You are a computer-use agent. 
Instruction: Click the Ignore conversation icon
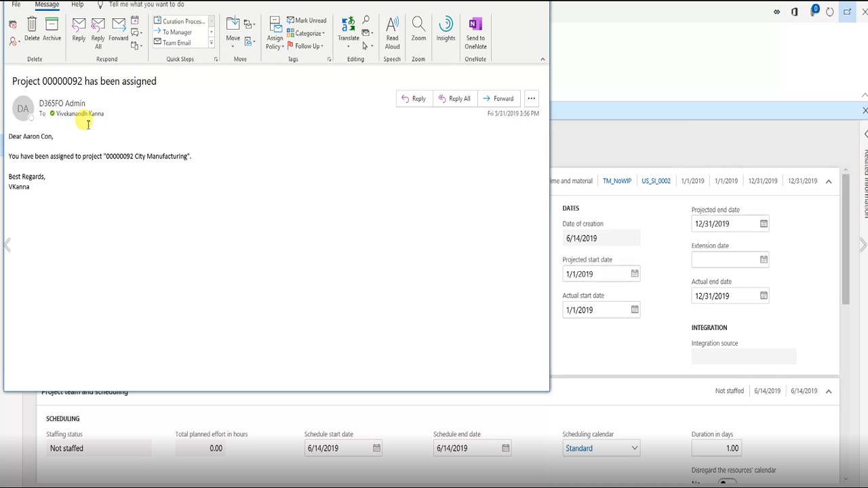(13, 24)
